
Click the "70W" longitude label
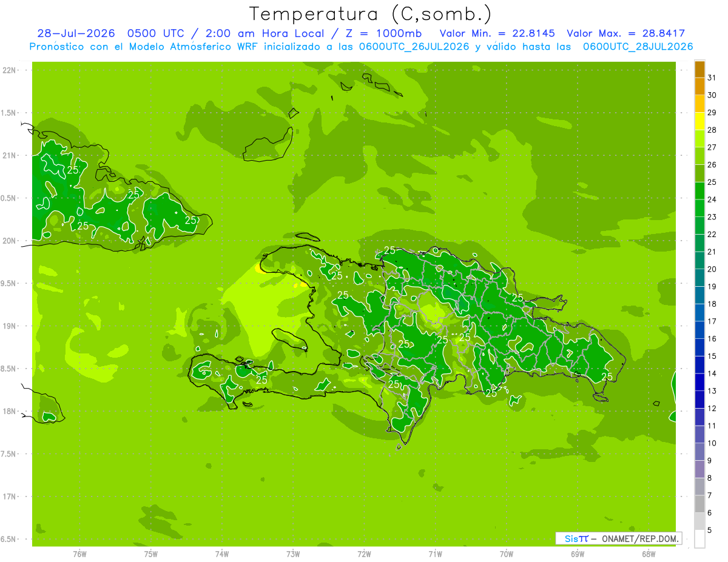pyautogui.click(x=507, y=554)
